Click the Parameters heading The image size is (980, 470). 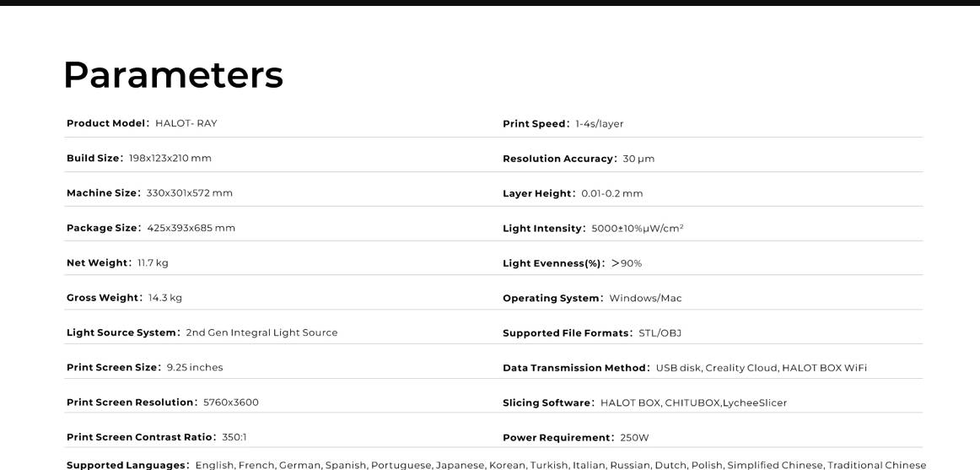(173, 75)
